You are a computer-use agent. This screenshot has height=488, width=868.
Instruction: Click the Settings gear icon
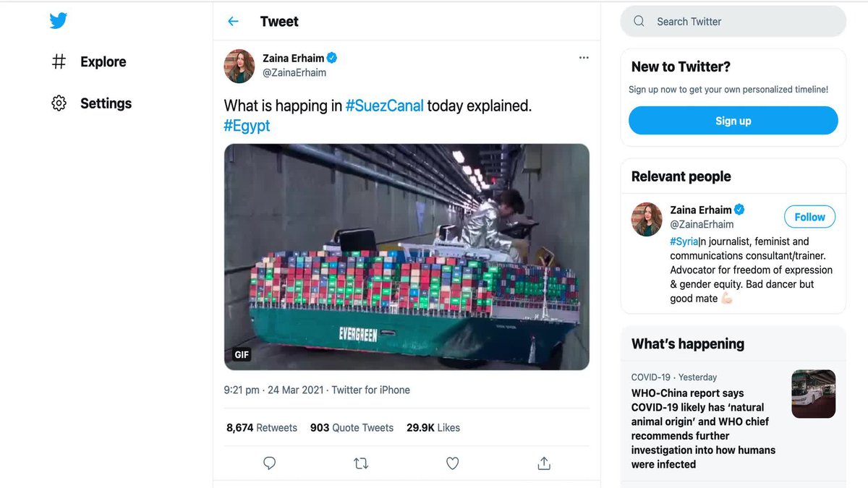(58, 103)
